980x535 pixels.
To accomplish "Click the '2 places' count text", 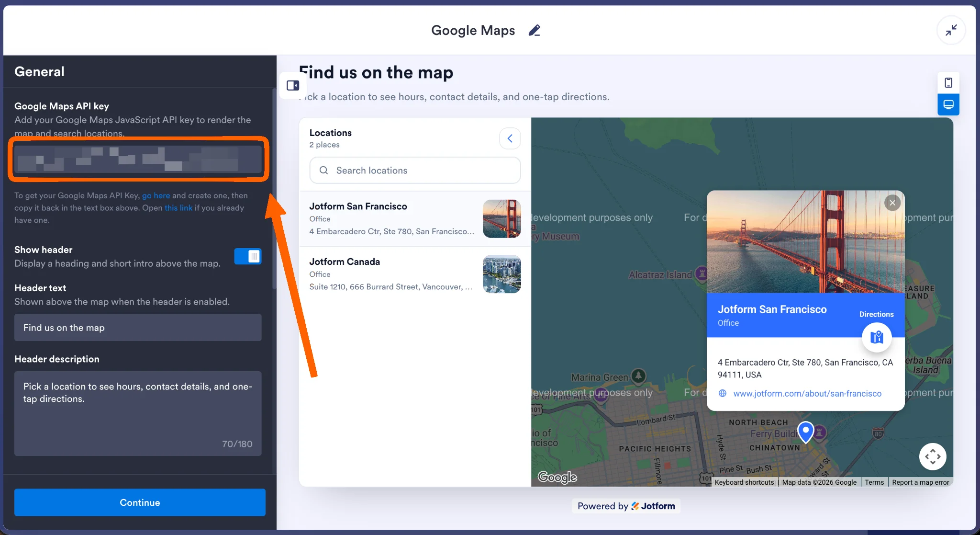I will pos(324,145).
